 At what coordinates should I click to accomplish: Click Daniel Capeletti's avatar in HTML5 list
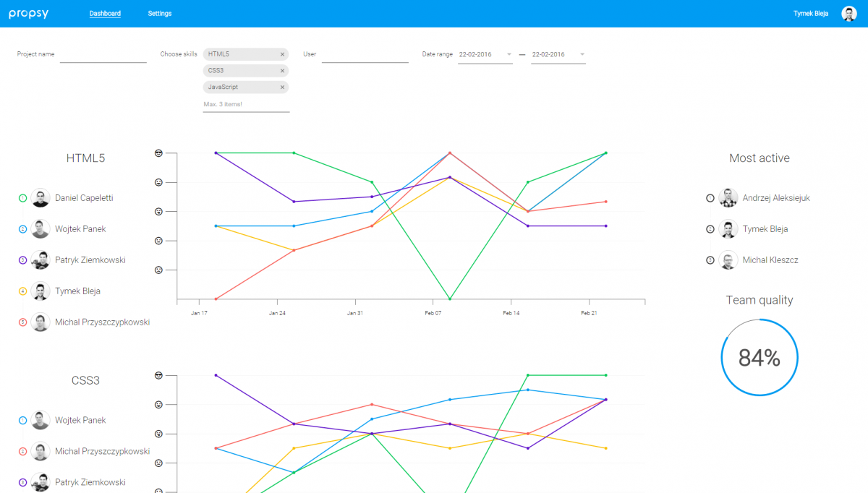[x=41, y=198]
